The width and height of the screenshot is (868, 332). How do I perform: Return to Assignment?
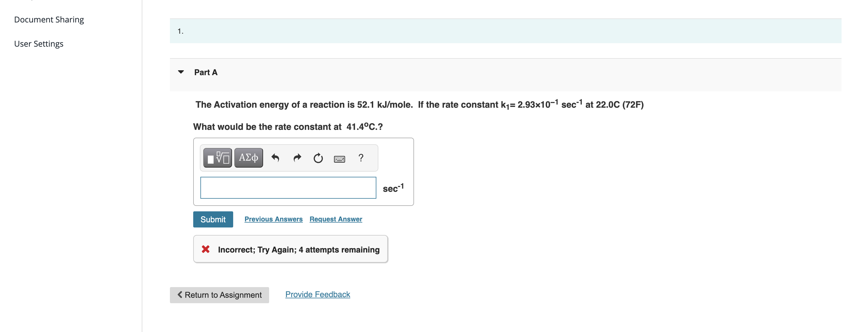click(x=219, y=295)
